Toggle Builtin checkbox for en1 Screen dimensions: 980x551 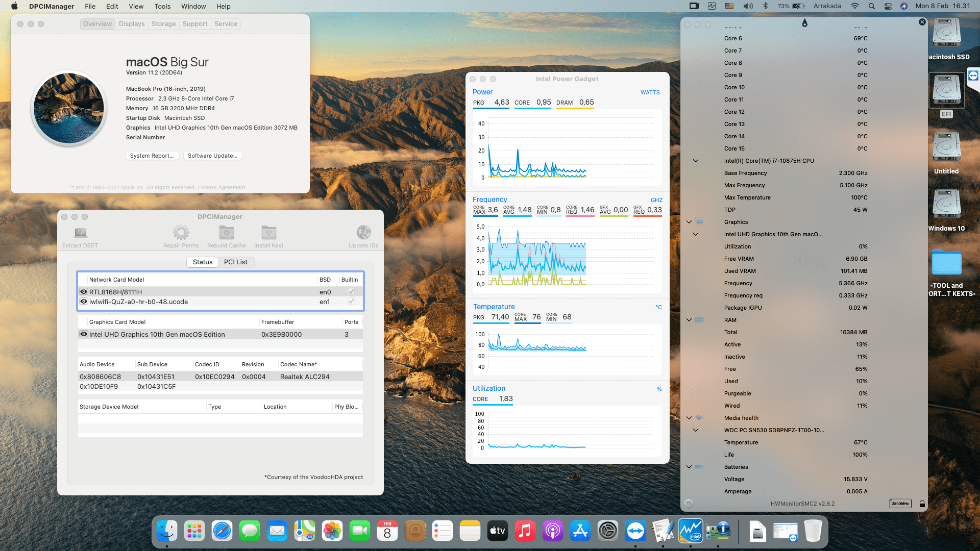(x=351, y=302)
